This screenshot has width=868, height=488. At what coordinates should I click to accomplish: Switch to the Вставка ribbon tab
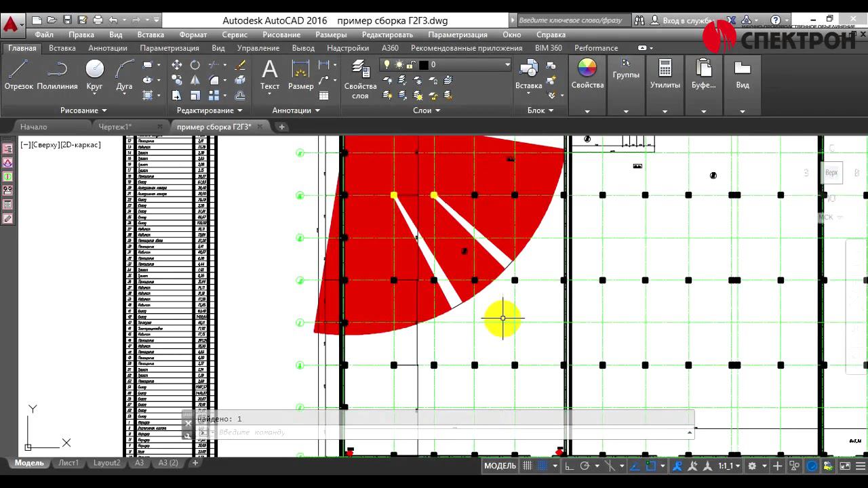62,48
